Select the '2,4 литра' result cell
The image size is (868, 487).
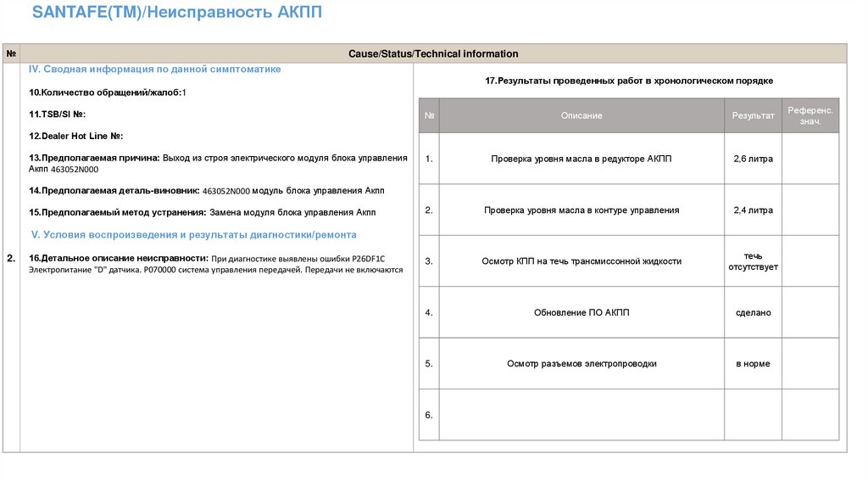click(753, 210)
